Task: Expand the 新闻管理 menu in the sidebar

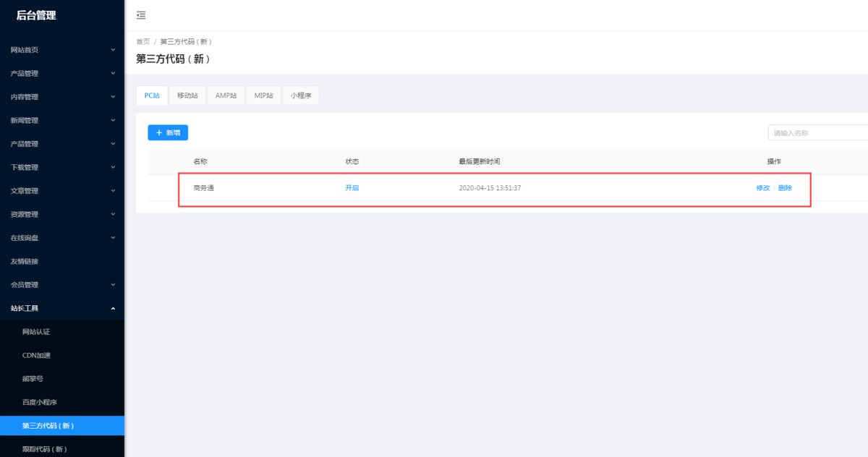Action: 61,121
